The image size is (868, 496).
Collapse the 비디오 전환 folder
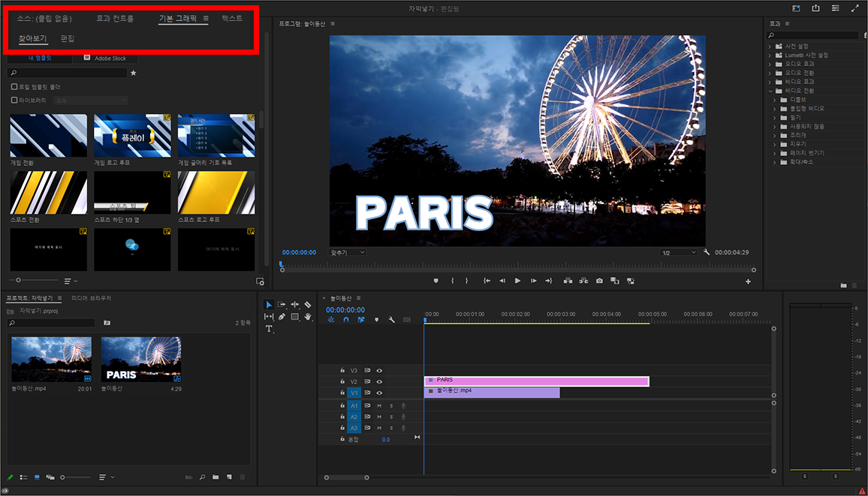tap(770, 91)
